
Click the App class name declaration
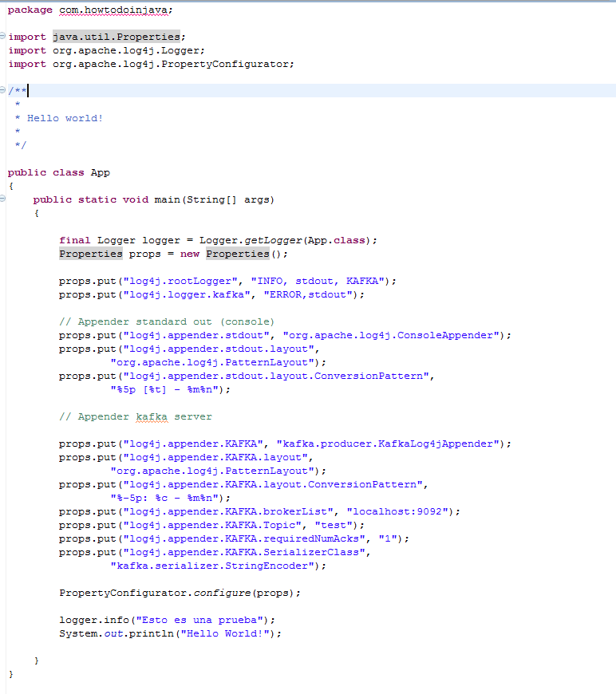(x=101, y=172)
